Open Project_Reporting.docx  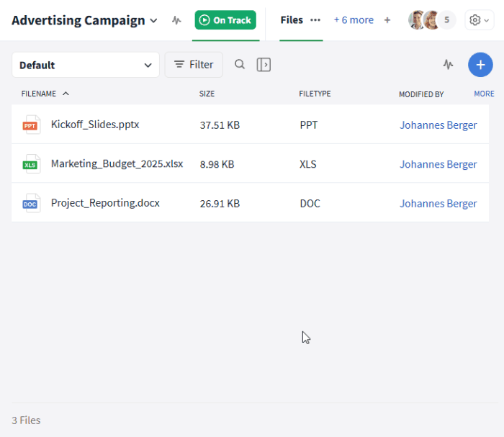click(x=105, y=203)
